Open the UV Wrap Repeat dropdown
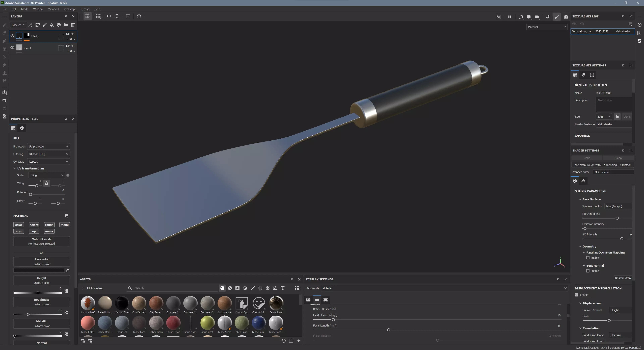The width and height of the screenshot is (644, 350). 48,162
